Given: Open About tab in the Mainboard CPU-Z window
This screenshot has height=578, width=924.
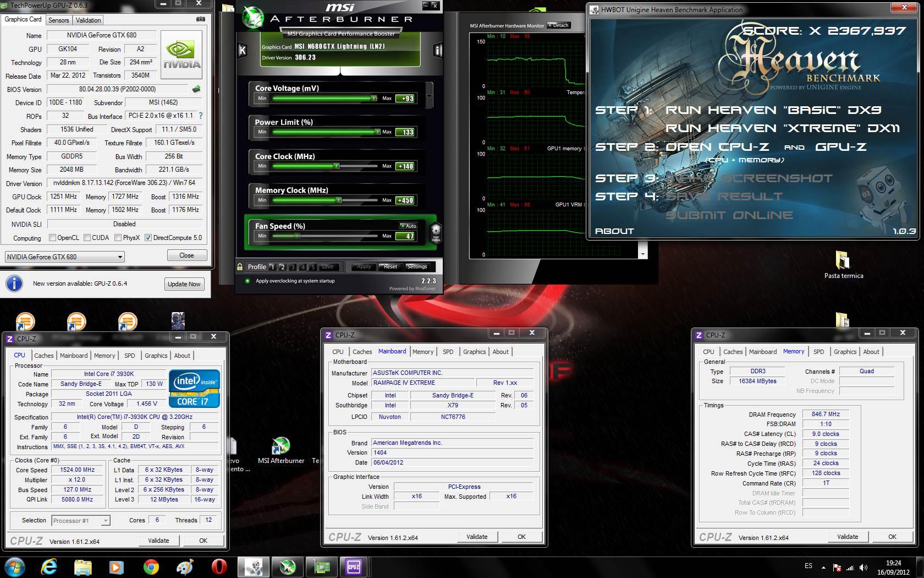Looking at the screenshot, I should (x=501, y=352).
